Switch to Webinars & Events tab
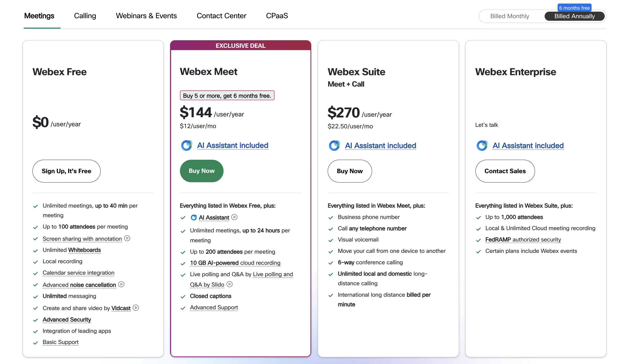Viewport: 626px width, 364px height. click(x=146, y=16)
